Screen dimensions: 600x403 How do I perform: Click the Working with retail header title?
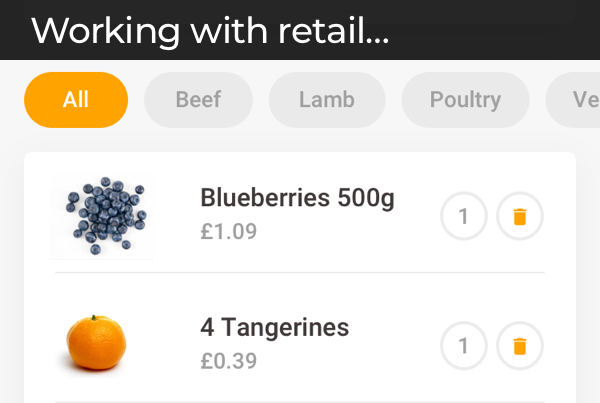tap(210, 31)
